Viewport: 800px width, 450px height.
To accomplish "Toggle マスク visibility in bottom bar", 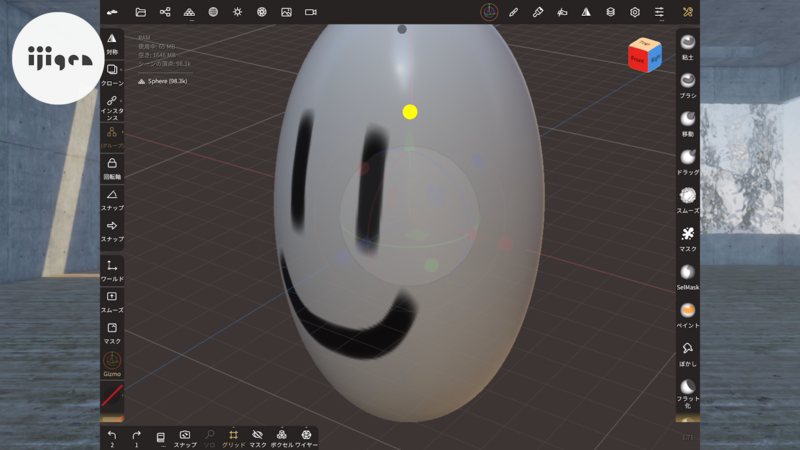I will pyautogui.click(x=258, y=438).
